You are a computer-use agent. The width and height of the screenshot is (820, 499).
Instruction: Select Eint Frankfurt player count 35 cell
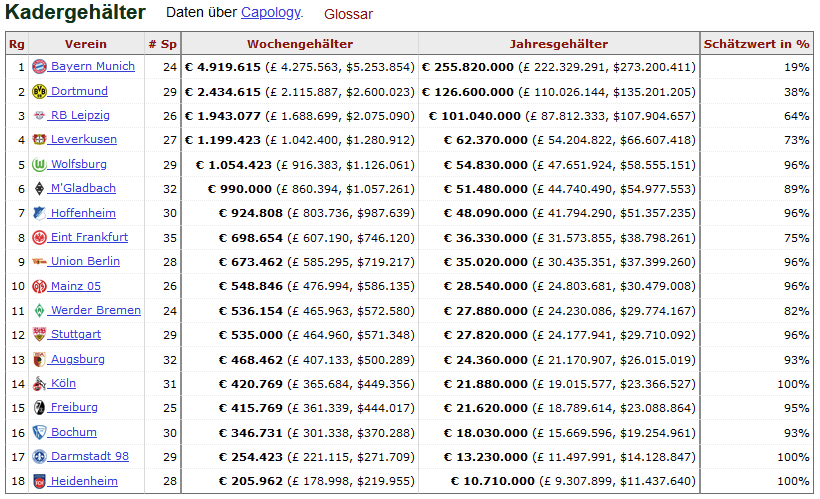162,238
